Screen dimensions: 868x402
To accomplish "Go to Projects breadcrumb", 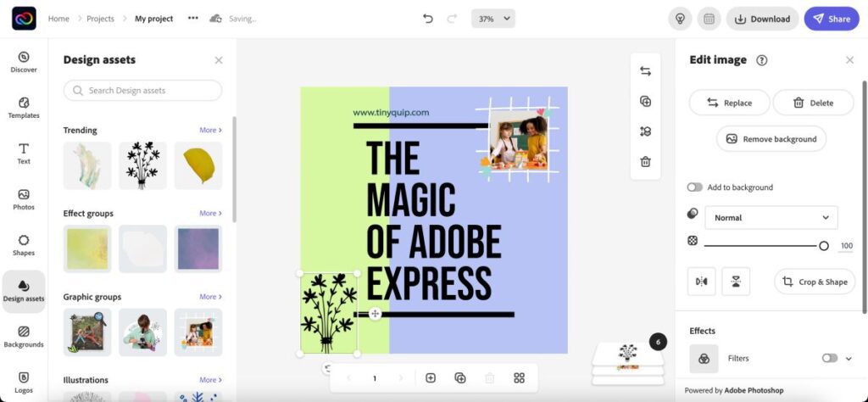I will pyautogui.click(x=100, y=19).
